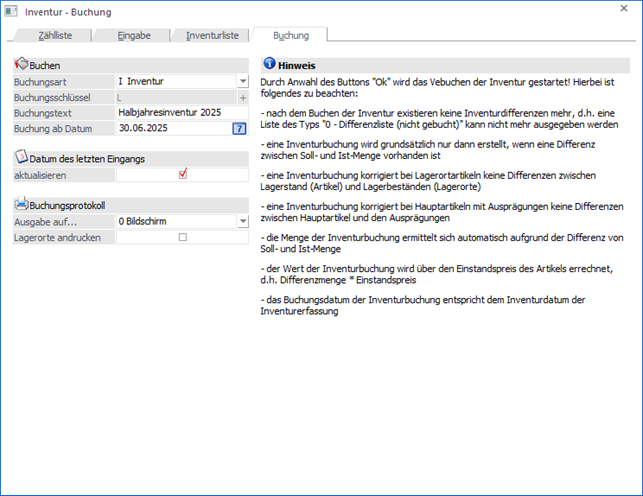Open the Eingabe tab

pyautogui.click(x=134, y=35)
